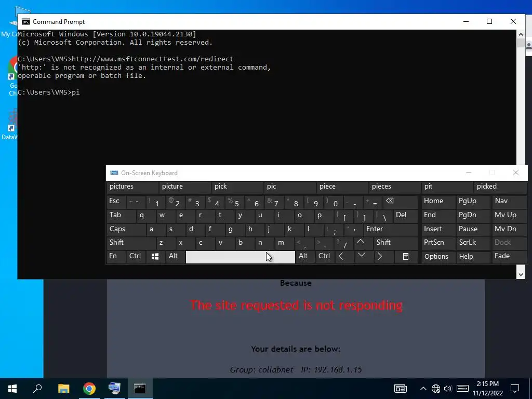Toggle the left Alt key
The width and height of the screenshot is (532, 399).
coord(175,257)
